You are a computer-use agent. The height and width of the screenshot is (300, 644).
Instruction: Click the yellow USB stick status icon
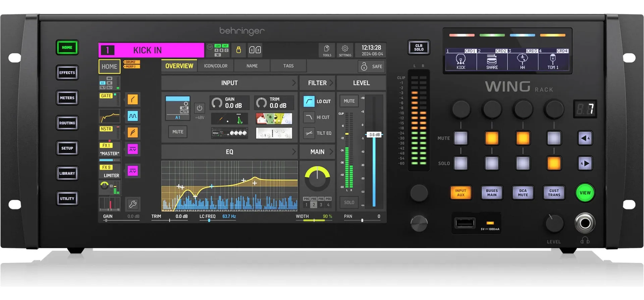tap(238, 50)
